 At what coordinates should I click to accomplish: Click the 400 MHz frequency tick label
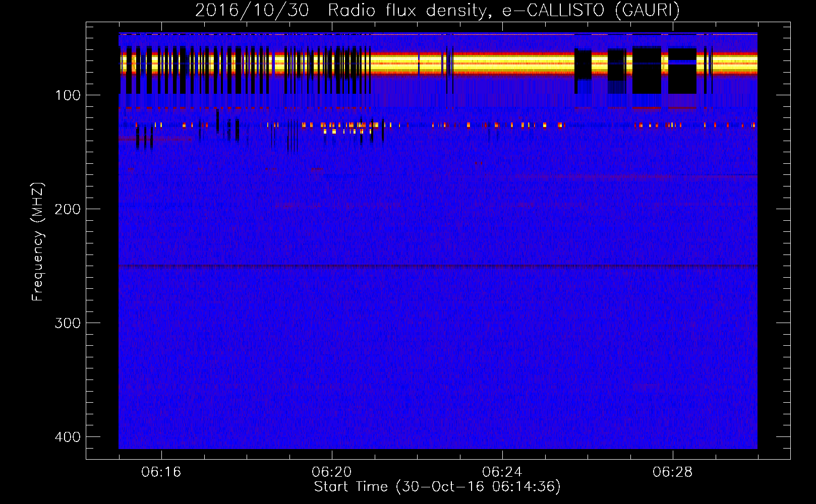point(68,437)
